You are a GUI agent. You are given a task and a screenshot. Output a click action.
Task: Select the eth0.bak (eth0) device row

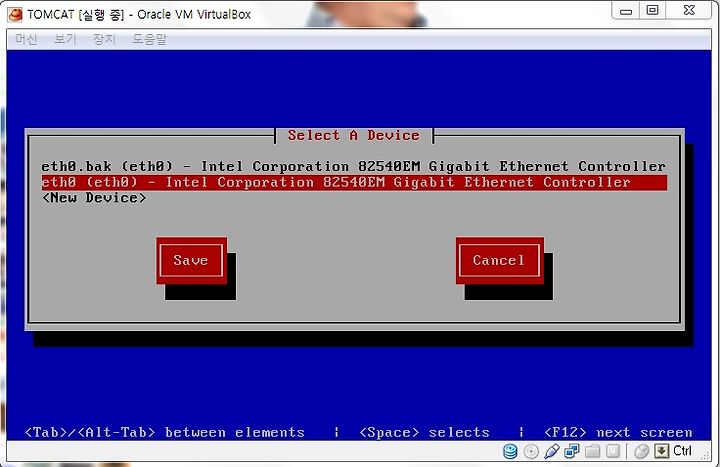[354, 166]
